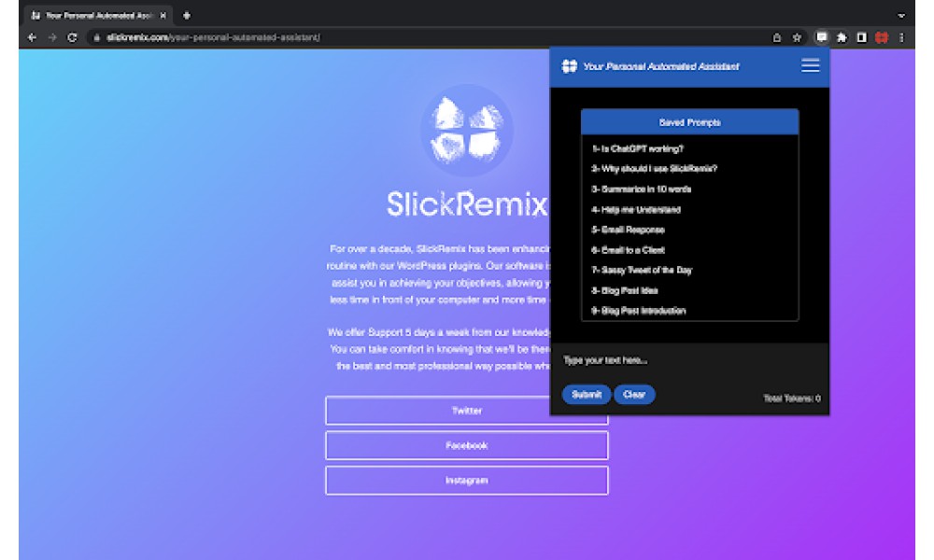Click the large SlickRemix logo on the page
This screenshot has width=934, height=560.
(466, 131)
